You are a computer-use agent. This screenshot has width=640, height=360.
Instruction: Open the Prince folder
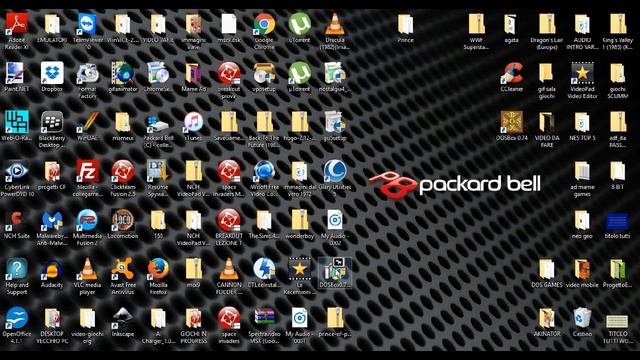coord(405,24)
